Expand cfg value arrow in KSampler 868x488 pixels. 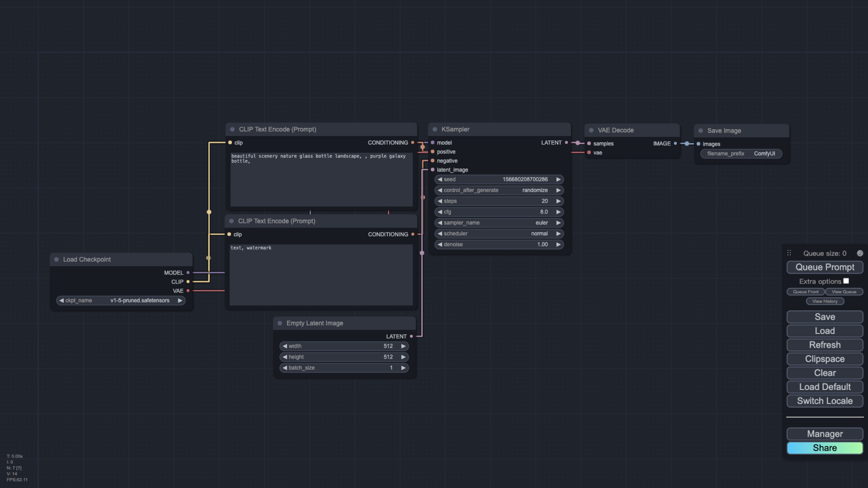(558, 211)
